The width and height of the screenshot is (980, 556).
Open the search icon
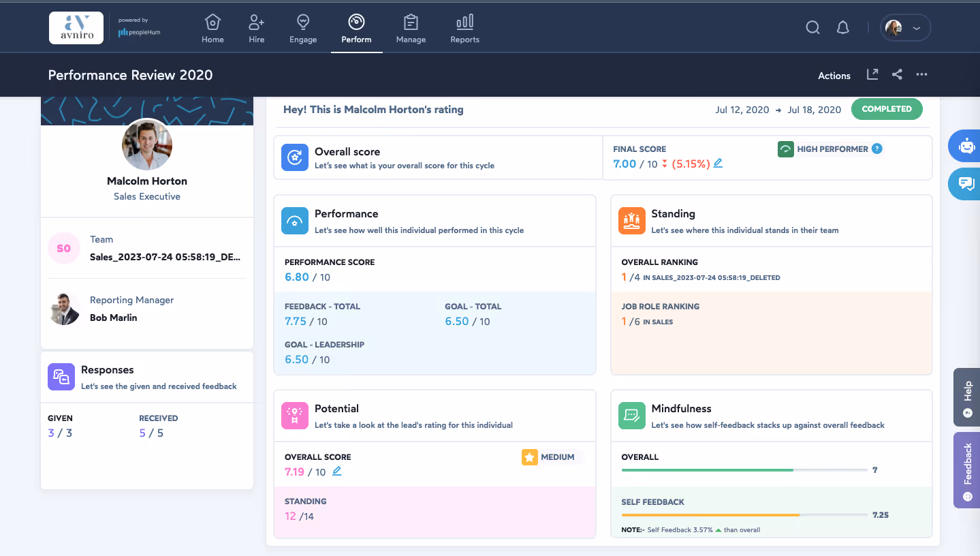812,27
